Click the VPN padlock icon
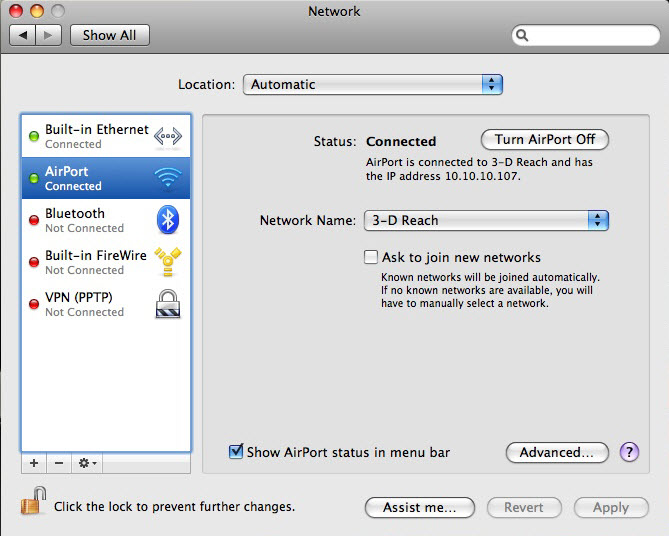The height and width of the screenshot is (536, 669). 167,304
